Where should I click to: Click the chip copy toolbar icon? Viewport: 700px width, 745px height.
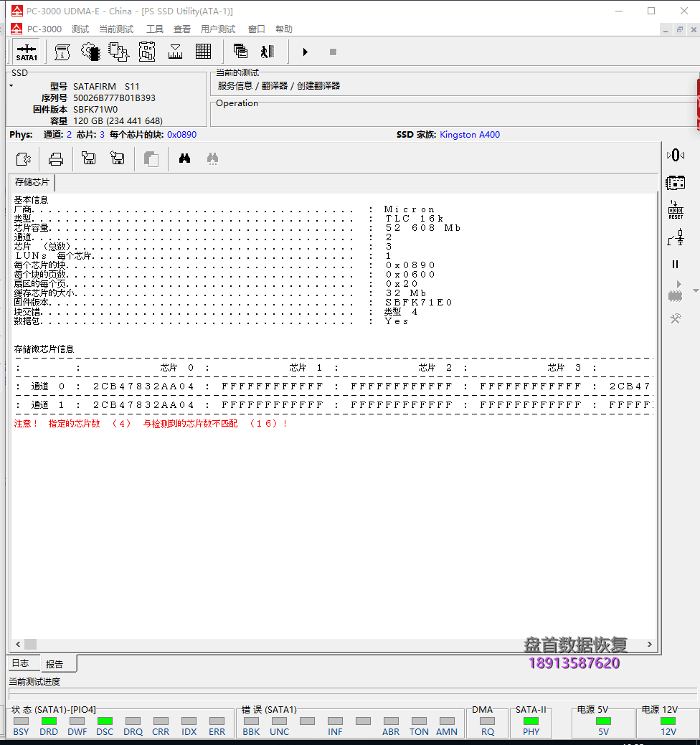coord(118,52)
